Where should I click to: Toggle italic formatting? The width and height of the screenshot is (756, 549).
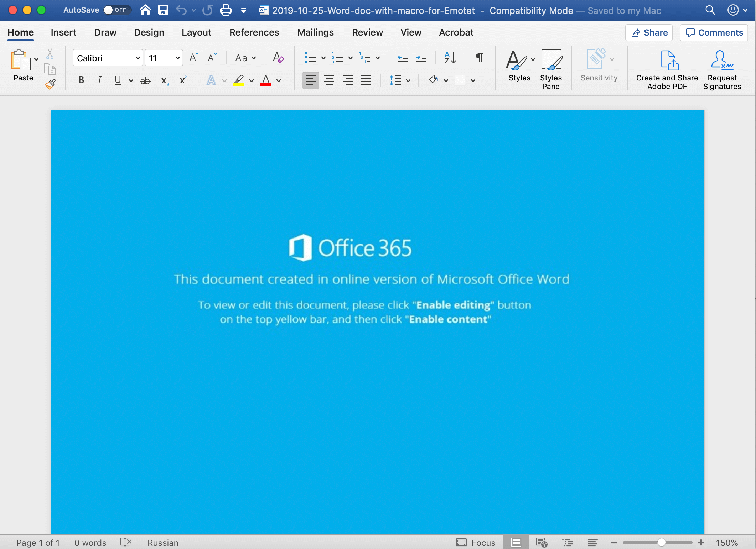tap(100, 80)
